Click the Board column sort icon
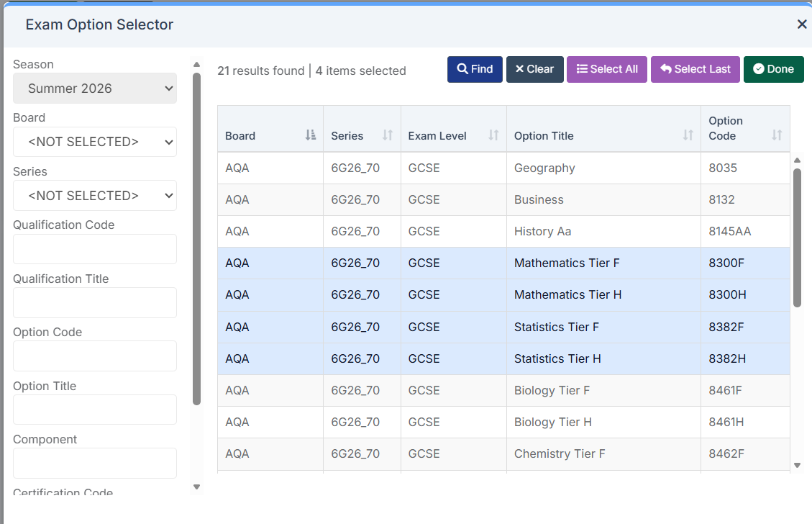Viewport: 812px width, 524px height. (310, 135)
